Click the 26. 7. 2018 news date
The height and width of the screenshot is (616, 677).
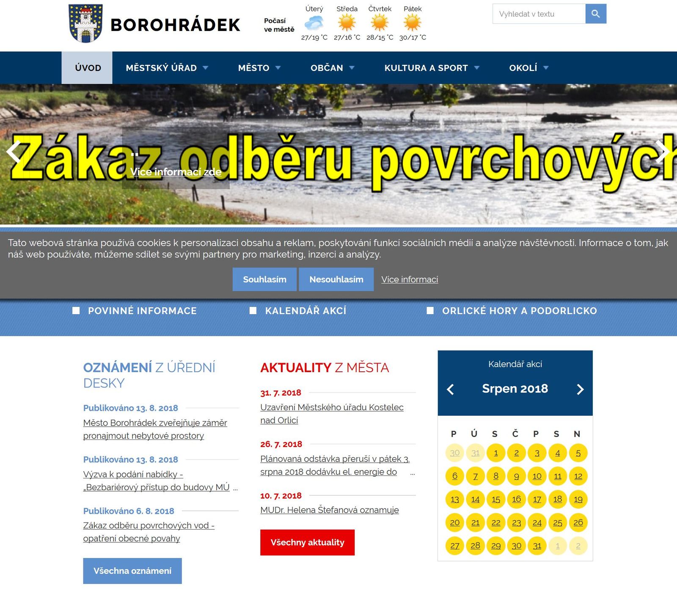(281, 444)
